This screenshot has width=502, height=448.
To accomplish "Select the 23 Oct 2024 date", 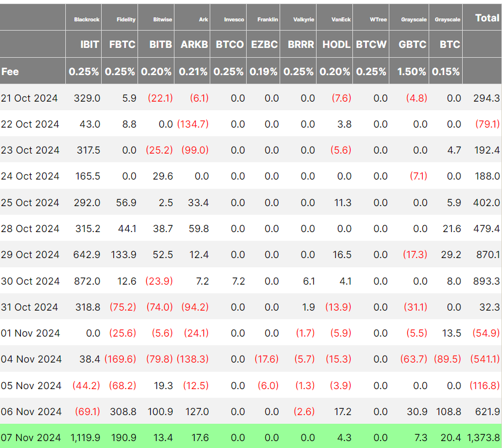I will tap(30, 150).
